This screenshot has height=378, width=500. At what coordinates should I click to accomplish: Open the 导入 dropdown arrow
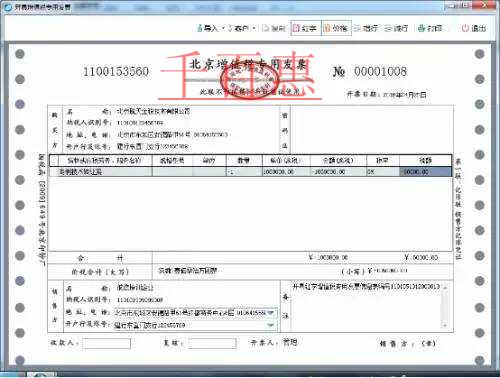click(x=223, y=28)
